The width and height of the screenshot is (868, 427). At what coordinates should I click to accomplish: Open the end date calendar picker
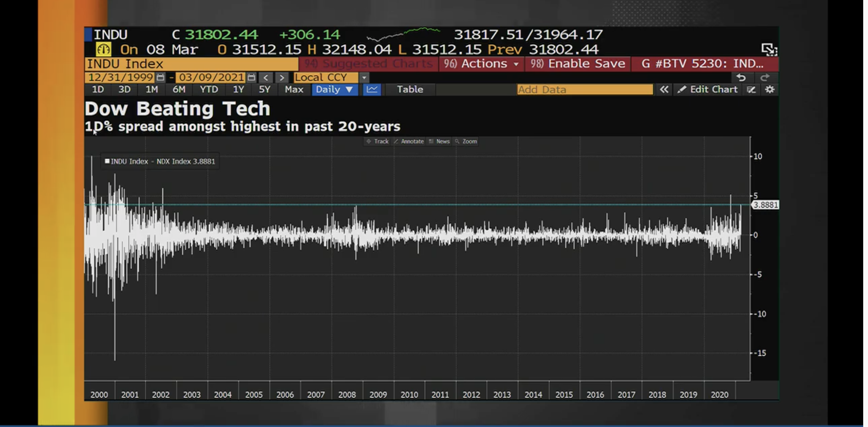[x=251, y=77]
